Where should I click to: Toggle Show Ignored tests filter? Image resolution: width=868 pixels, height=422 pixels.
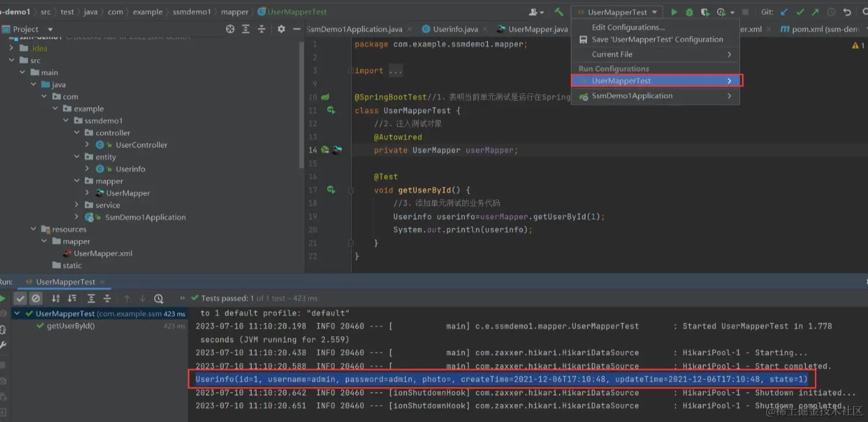[36, 298]
